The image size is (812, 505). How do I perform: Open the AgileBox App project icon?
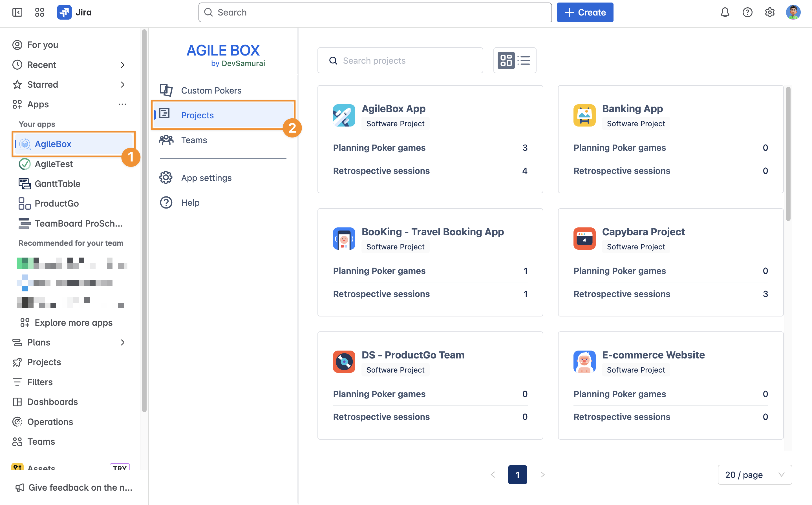click(x=344, y=116)
